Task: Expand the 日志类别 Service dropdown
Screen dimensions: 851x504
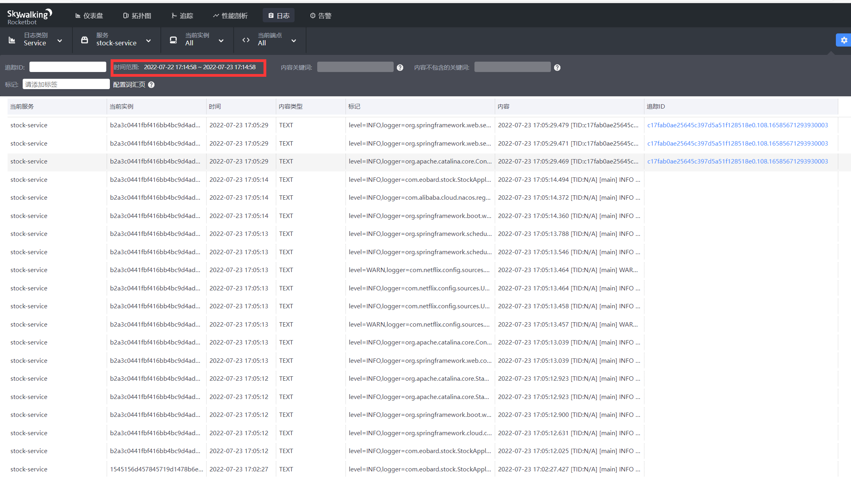Action: tap(60, 41)
